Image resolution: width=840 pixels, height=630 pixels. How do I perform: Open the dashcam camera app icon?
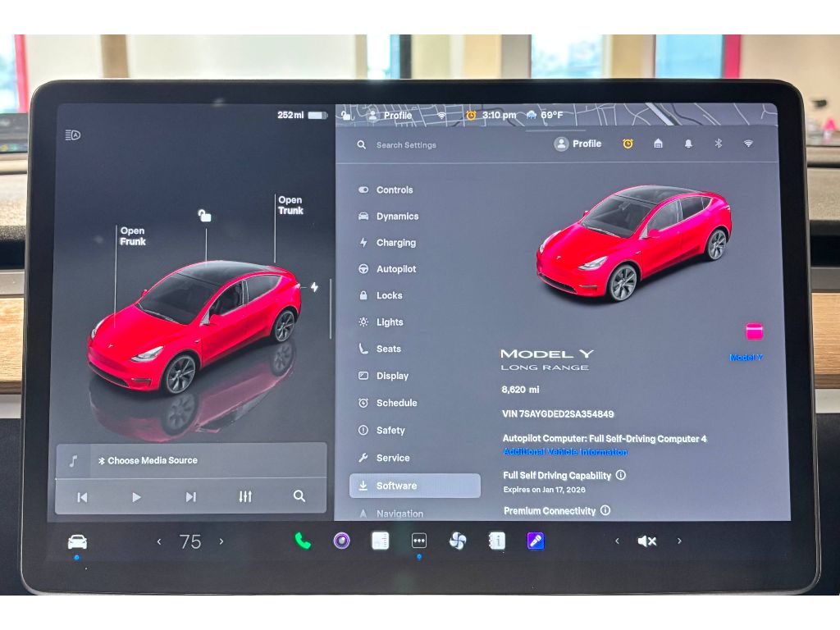(x=341, y=541)
